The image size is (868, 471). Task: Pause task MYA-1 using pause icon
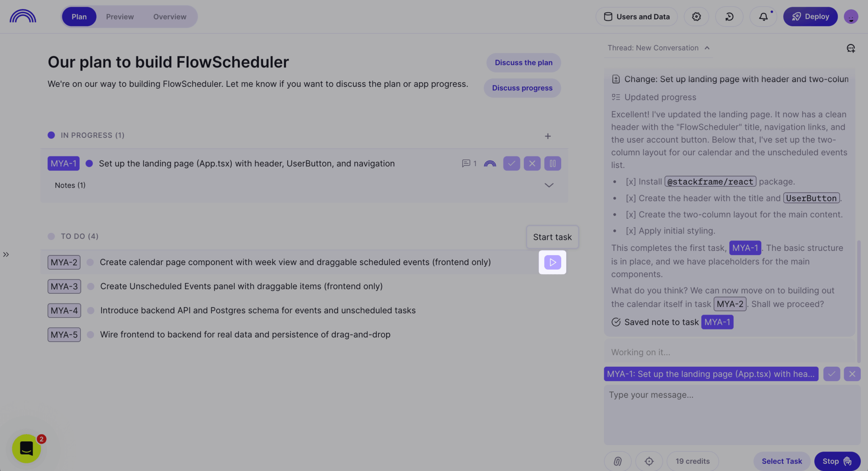(553, 163)
